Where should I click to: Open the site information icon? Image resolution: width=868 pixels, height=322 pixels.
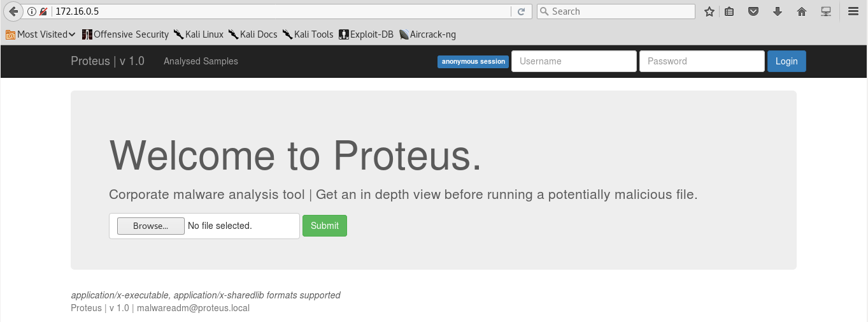tap(32, 11)
